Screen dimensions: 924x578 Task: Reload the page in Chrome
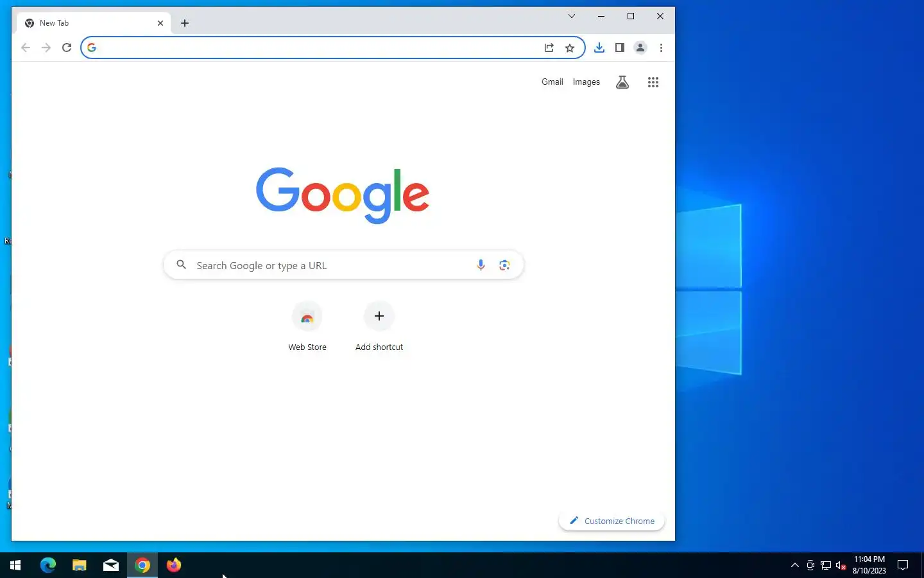click(67, 48)
